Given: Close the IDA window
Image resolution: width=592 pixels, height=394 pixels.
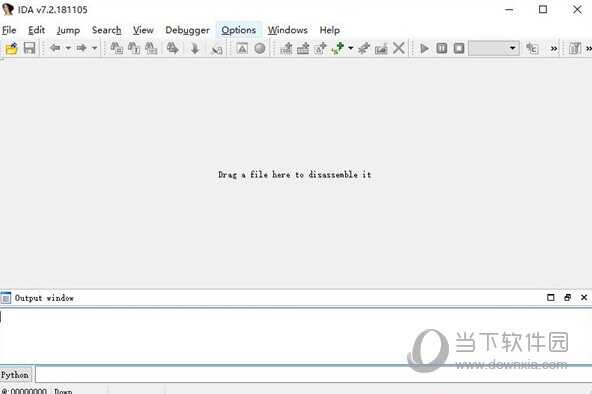Looking at the screenshot, I should tap(577, 9).
